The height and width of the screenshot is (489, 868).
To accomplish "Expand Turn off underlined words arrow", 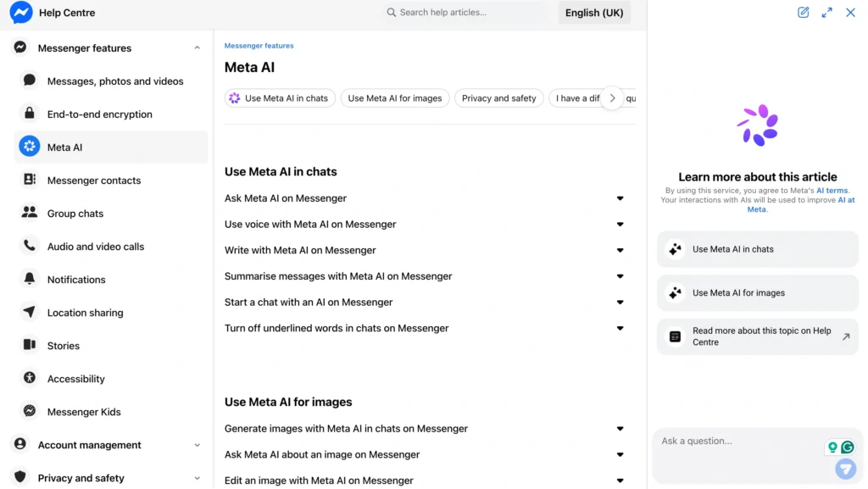I will (620, 328).
